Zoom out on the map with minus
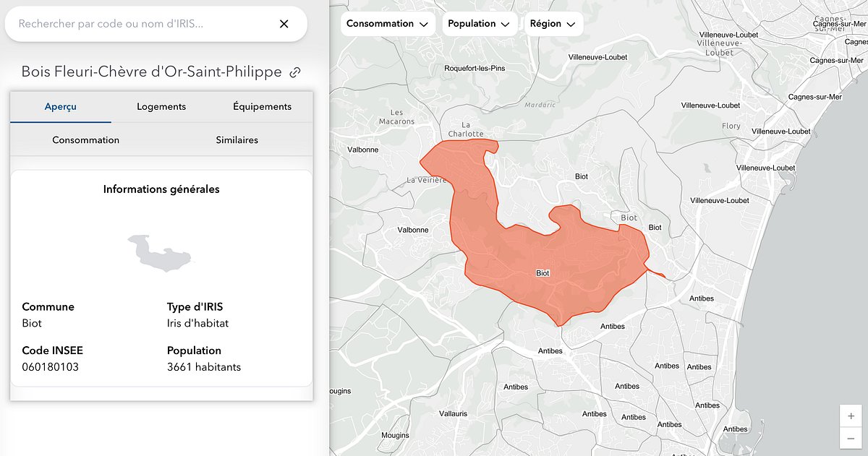This screenshot has height=456, width=868. tap(851, 437)
